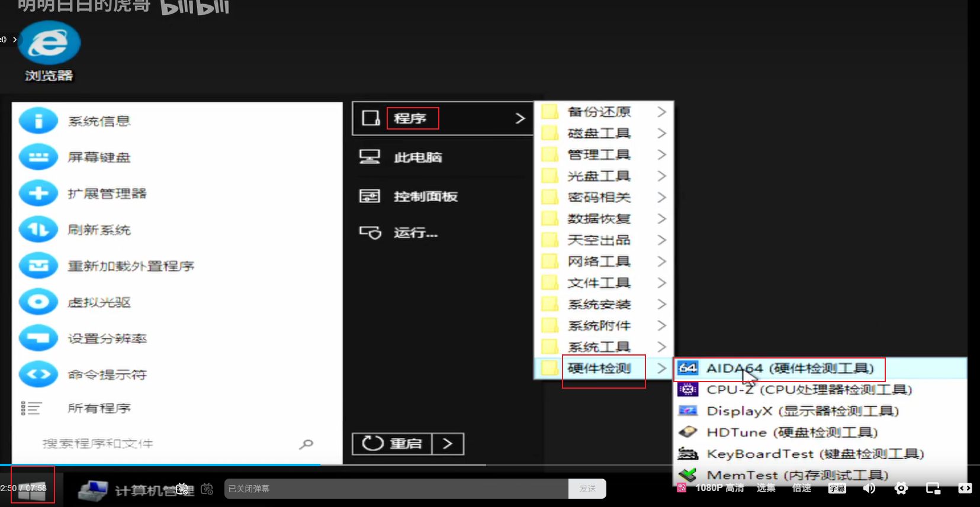This screenshot has width=980, height=507.
Task: Open the 1080P 高清 quality selector
Action: click(x=719, y=488)
